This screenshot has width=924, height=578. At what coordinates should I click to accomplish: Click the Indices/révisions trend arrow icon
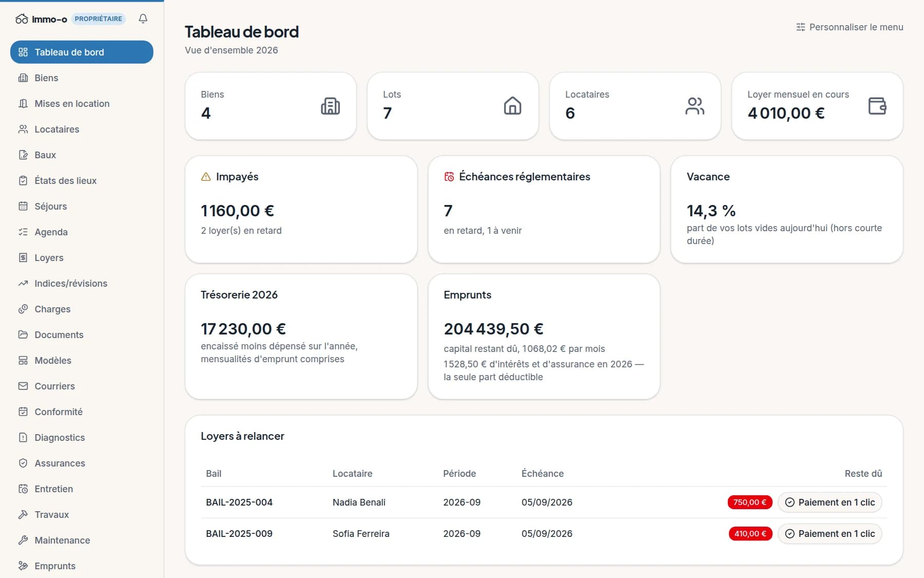click(x=23, y=284)
